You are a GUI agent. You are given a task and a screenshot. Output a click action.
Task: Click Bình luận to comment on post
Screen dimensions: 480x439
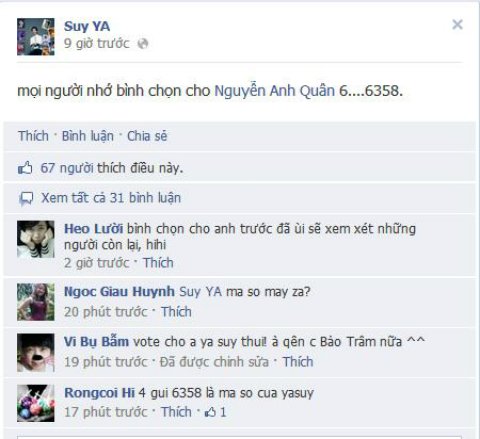[x=88, y=136]
